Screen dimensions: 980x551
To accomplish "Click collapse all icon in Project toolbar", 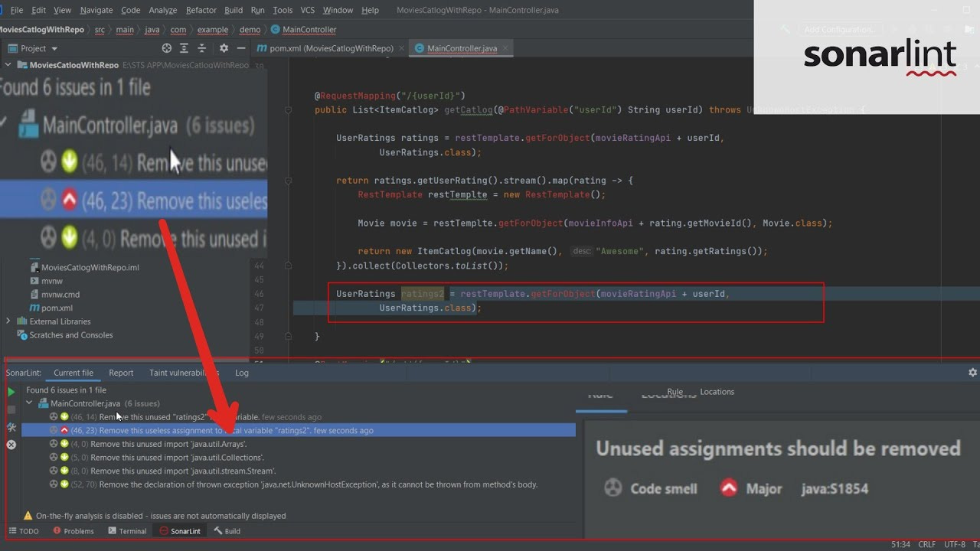I will tap(201, 48).
